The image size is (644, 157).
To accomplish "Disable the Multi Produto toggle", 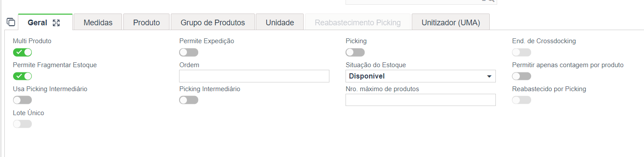I will tap(23, 52).
